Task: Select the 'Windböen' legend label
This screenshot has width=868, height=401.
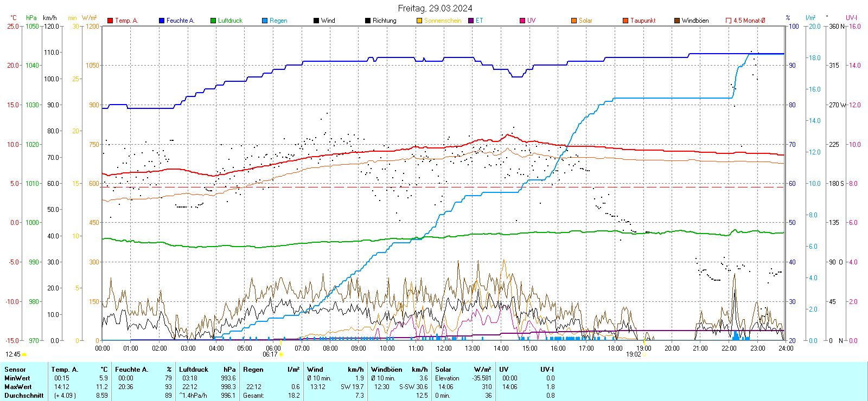Action: (695, 21)
